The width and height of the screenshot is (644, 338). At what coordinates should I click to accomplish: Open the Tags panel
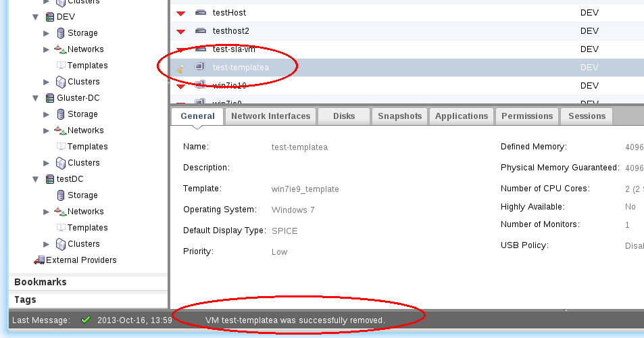coord(26,299)
